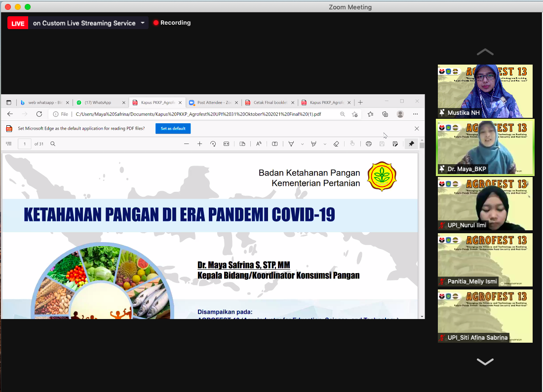Screen dimensions: 543x392
Task: Close the web whatsapp tab
Action: 68,103
